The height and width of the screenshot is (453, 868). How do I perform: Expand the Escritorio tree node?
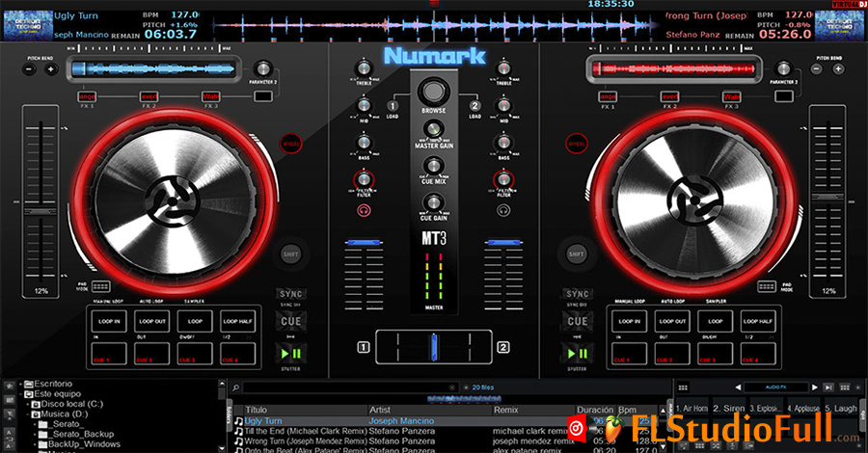[20, 384]
